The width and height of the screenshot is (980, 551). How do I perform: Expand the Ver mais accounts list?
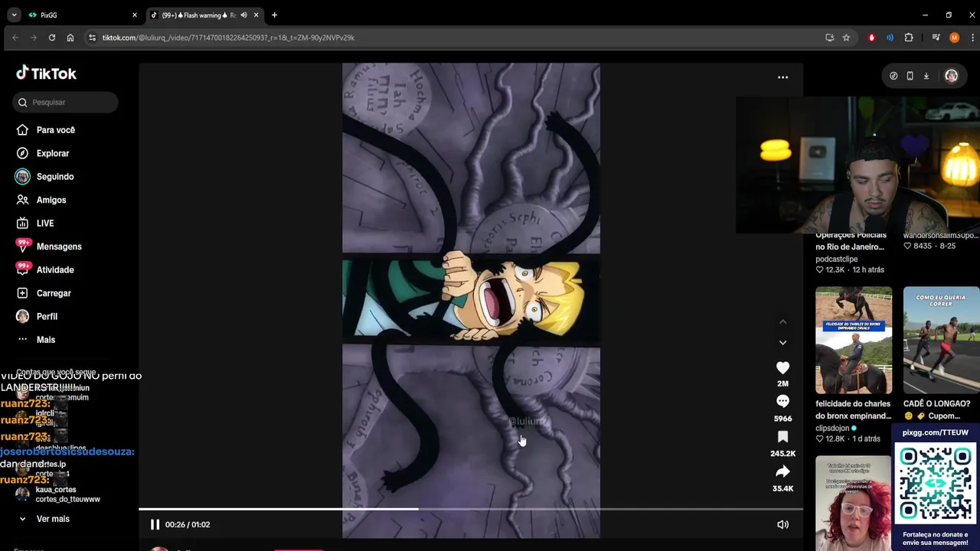coord(44,519)
